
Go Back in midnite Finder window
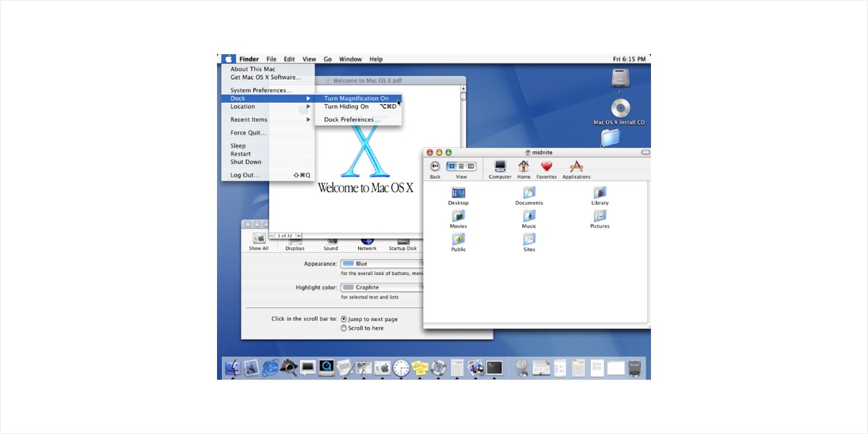pyautogui.click(x=435, y=170)
